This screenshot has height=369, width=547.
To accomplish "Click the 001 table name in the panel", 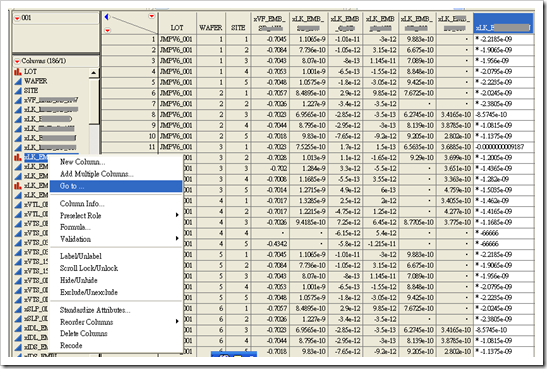I will [26, 18].
